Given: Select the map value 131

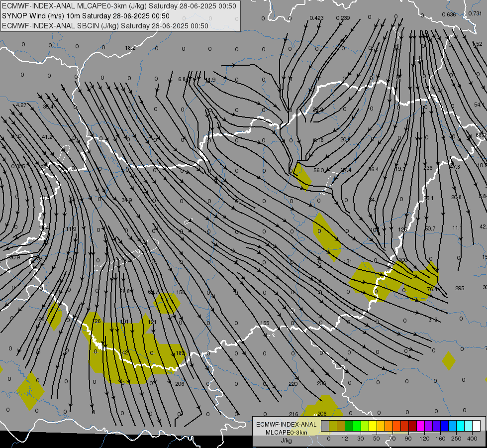Looking at the screenshot, I should click(x=348, y=261).
